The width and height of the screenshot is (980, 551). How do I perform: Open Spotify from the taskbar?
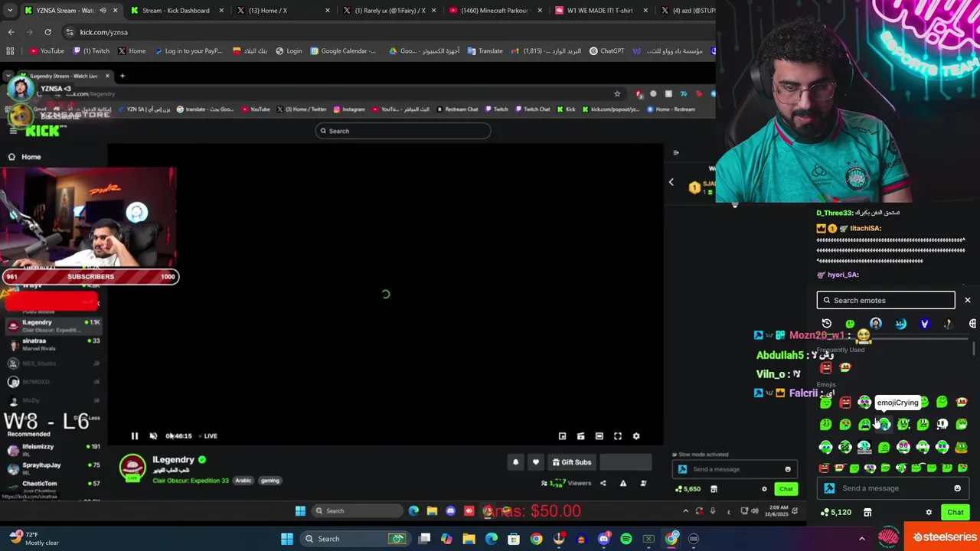click(626, 539)
